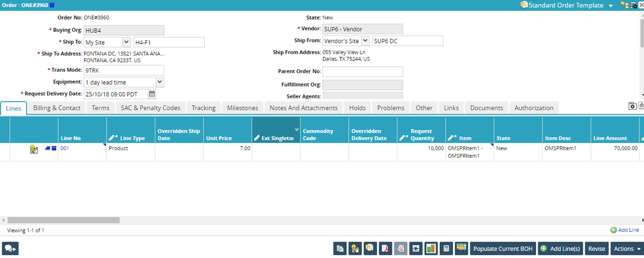Viewport: 644px width, 258px height.
Task: Click the Populate Current BOH button
Action: pos(502,249)
